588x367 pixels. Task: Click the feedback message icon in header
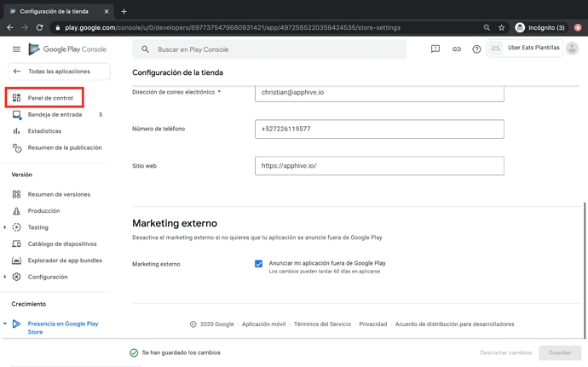[x=435, y=49]
